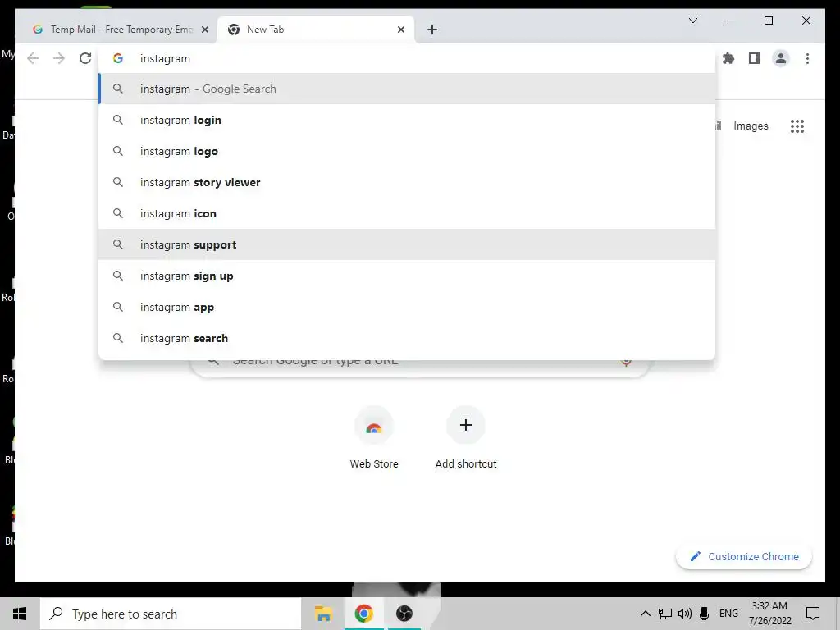Open the Google apps grid icon
This screenshot has height=630, width=840.
pyautogui.click(x=797, y=126)
